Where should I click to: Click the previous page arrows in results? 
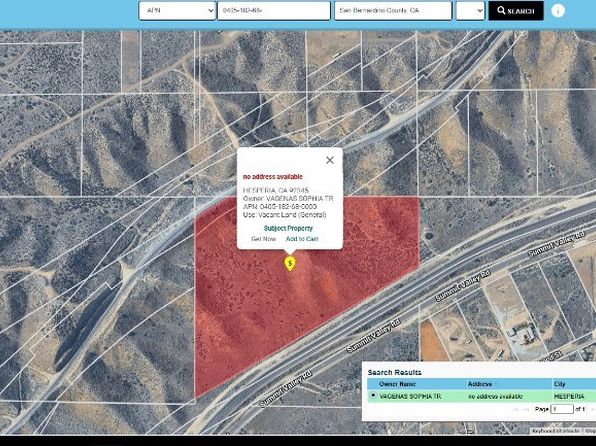pos(521,409)
